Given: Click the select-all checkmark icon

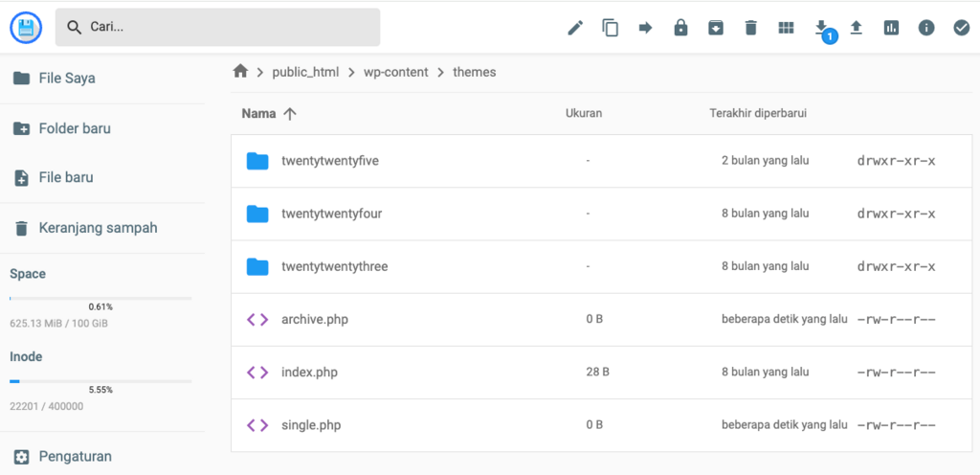Looking at the screenshot, I should 961,28.
